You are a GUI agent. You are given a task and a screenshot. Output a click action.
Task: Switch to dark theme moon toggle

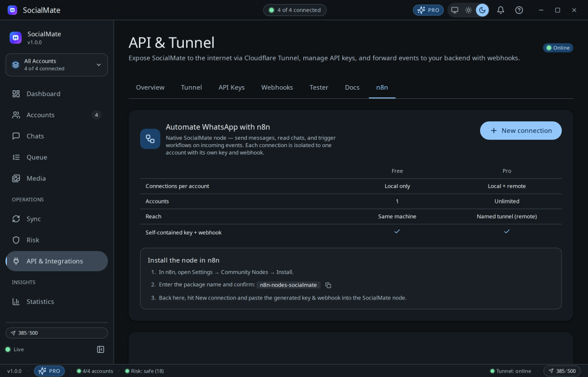(482, 10)
